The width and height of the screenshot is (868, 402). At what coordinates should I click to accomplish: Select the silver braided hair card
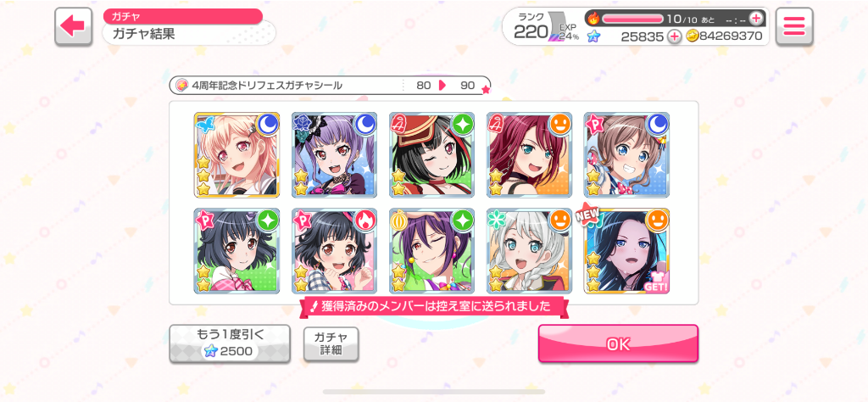click(529, 251)
